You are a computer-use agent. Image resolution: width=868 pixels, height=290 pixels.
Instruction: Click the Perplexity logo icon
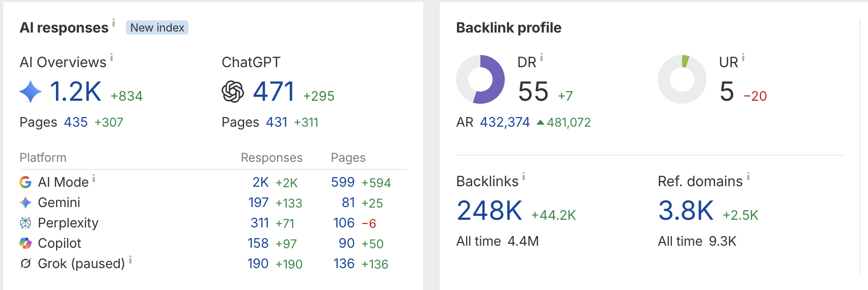[25, 223]
